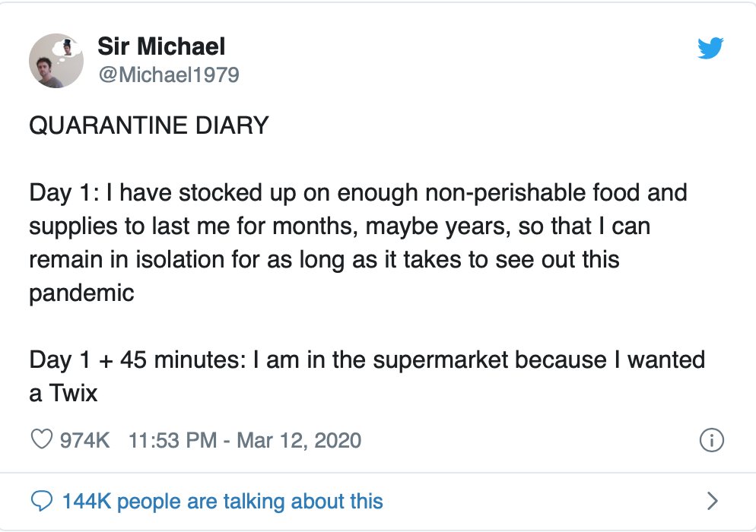This screenshot has width=756, height=532.
Task: Click the QUARANTINE DIARY heading text
Action: (149, 125)
